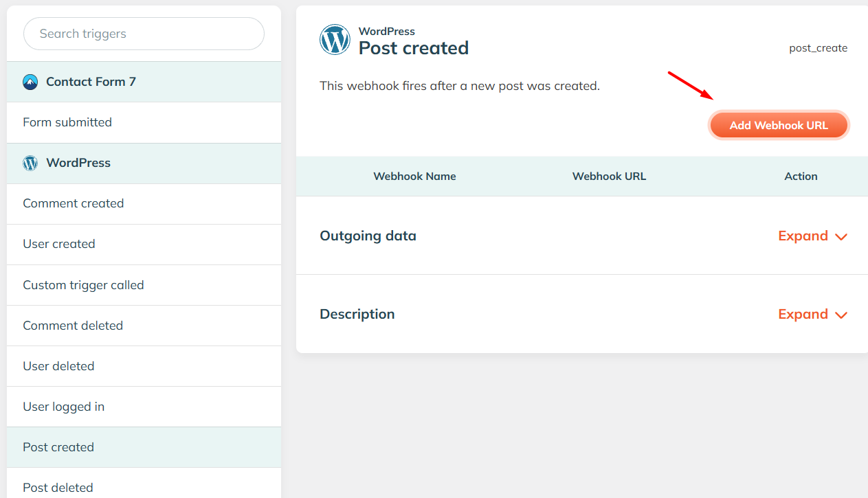The height and width of the screenshot is (498, 868).
Task: Select the Form submitted trigger
Action: [x=67, y=122]
